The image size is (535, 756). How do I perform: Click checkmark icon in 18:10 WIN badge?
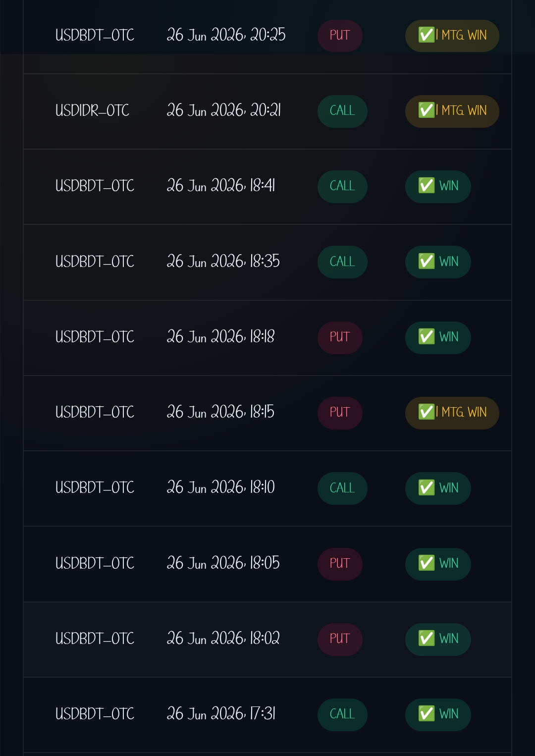[427, 488]
